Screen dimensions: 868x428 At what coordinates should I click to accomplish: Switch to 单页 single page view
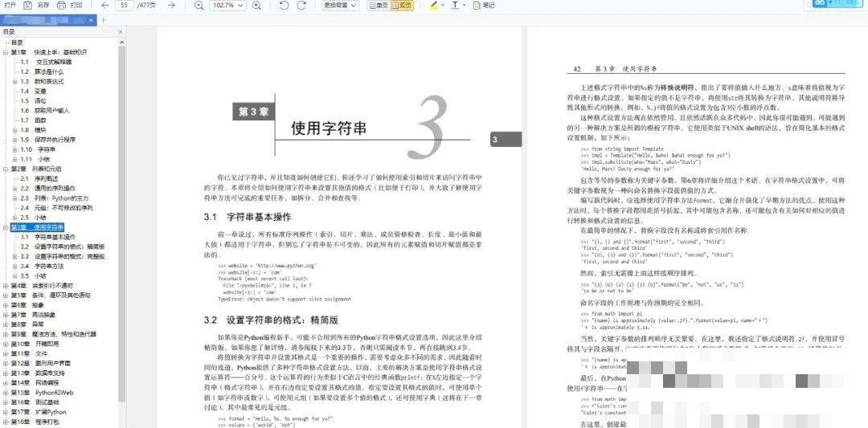[x=379, y=5]
